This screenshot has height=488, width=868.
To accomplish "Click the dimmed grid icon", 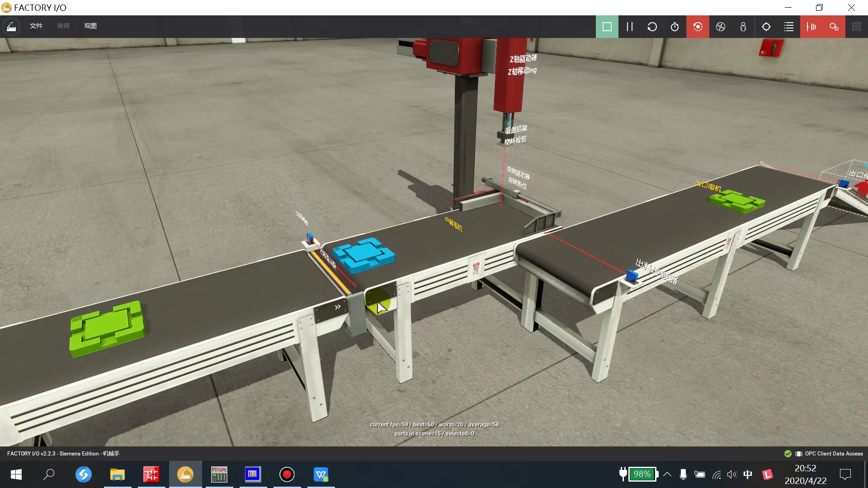I will click(x=856, y=27).
